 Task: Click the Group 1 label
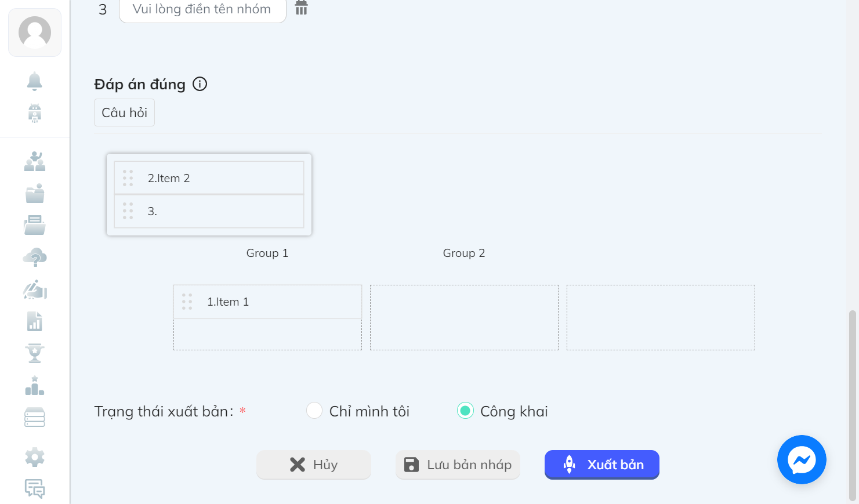click(x=267, y=253)
